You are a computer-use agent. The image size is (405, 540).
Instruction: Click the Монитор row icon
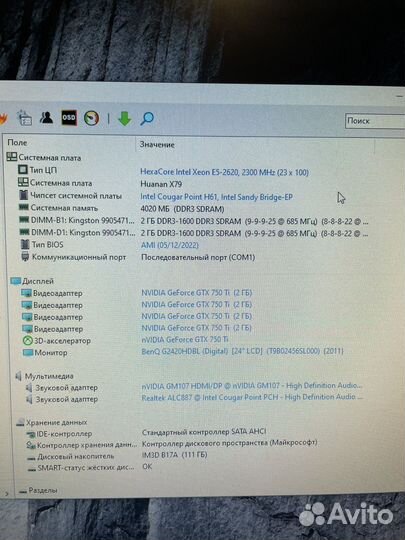point(28,352)
